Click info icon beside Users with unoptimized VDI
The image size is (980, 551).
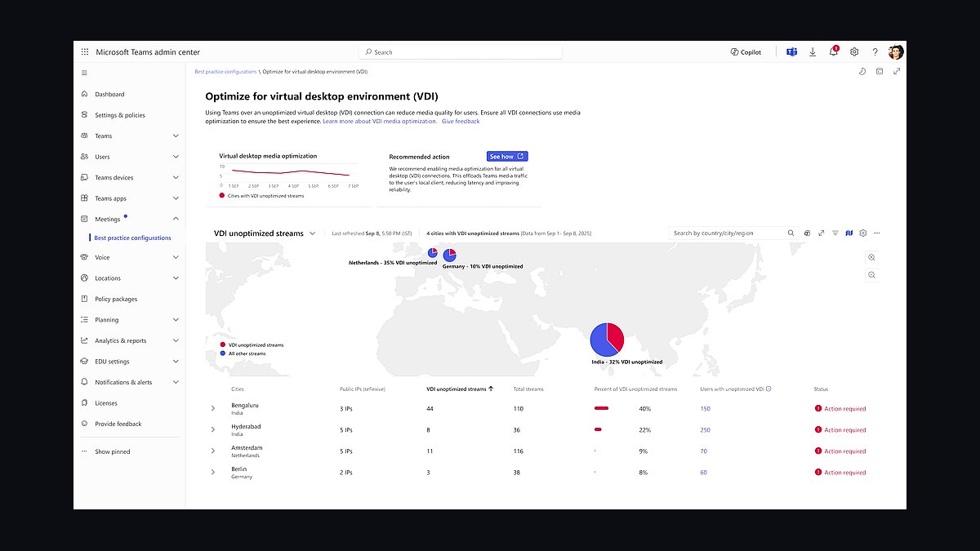coord(768,389)
